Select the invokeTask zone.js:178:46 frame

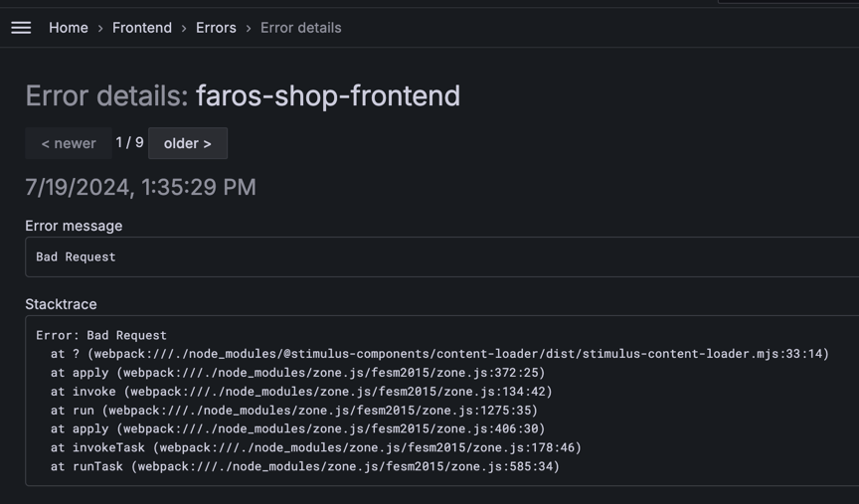(x=315, y=448)
